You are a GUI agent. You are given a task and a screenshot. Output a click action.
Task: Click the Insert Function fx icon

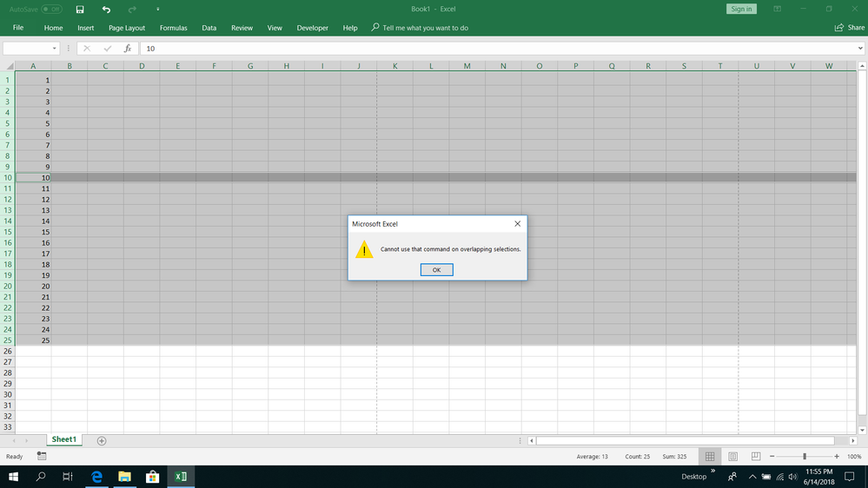(x=128, y=49)
